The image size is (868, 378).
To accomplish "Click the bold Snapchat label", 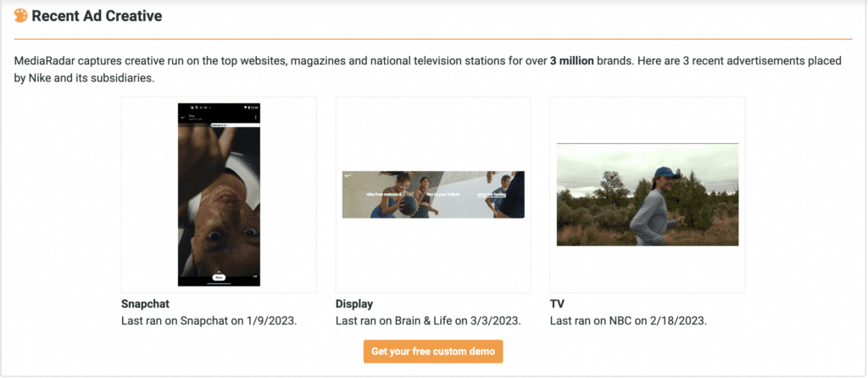I will [x=145, y=303].
